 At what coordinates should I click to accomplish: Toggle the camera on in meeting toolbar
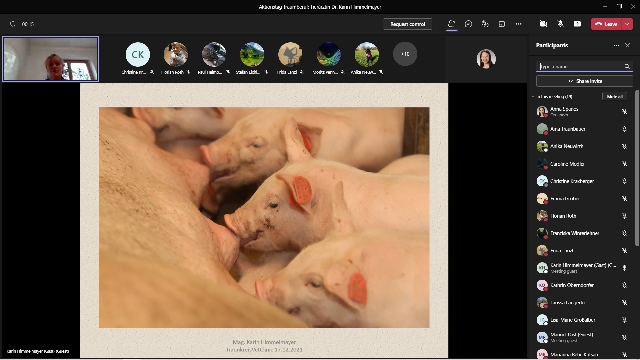pyautogui.click(x=543, y=24)
